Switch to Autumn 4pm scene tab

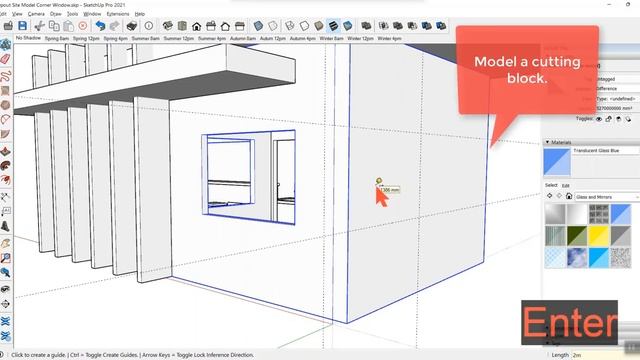302,38
